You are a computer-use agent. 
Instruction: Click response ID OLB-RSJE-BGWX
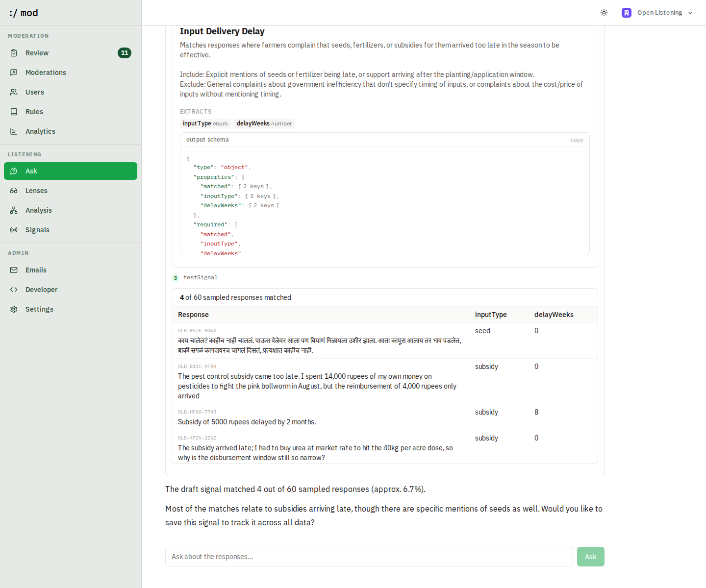(x=197, y=331)
